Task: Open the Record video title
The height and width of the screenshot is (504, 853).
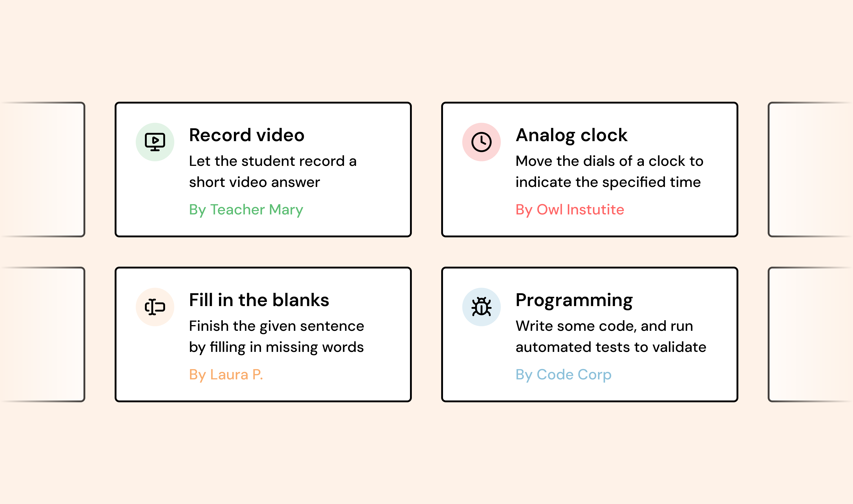Action: [247, 135]
